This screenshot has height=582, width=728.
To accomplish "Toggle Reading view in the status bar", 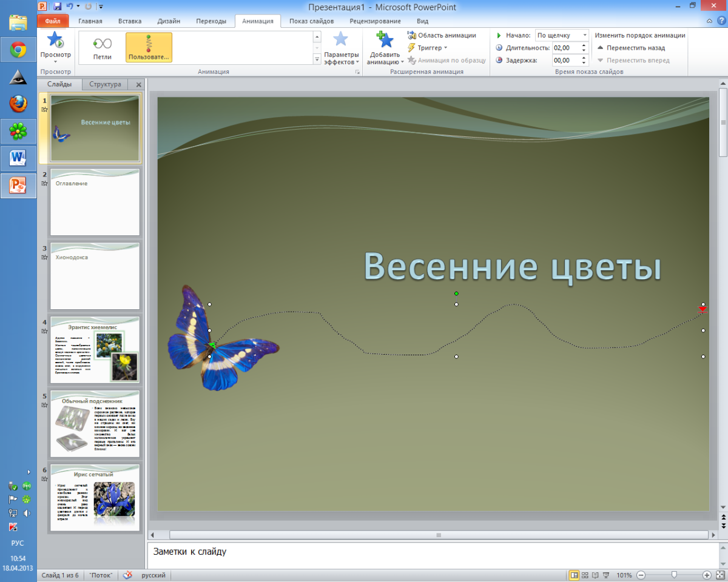I will 595,575.
